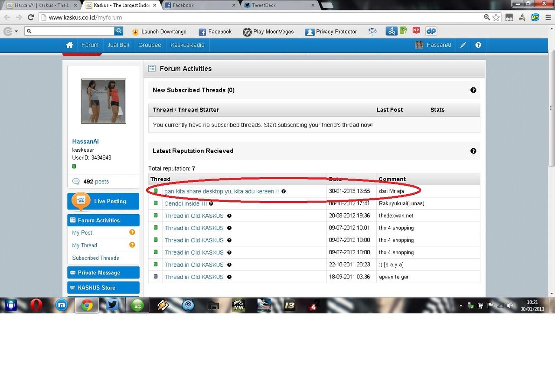Open help for New Subscribed Threads

click(x=473, y=90)
